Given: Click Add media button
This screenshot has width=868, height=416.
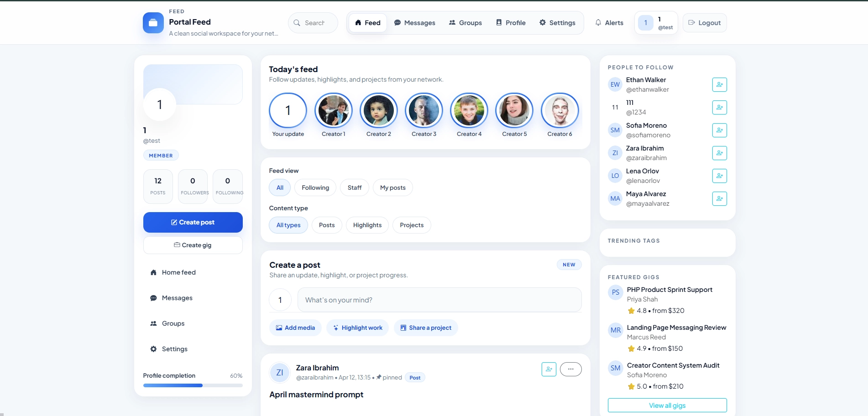Looking at the screenshot, I should (295, 328).
